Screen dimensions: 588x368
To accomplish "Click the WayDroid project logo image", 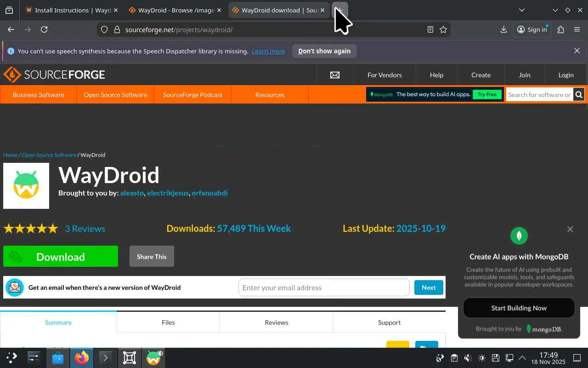I will point(26,186).
